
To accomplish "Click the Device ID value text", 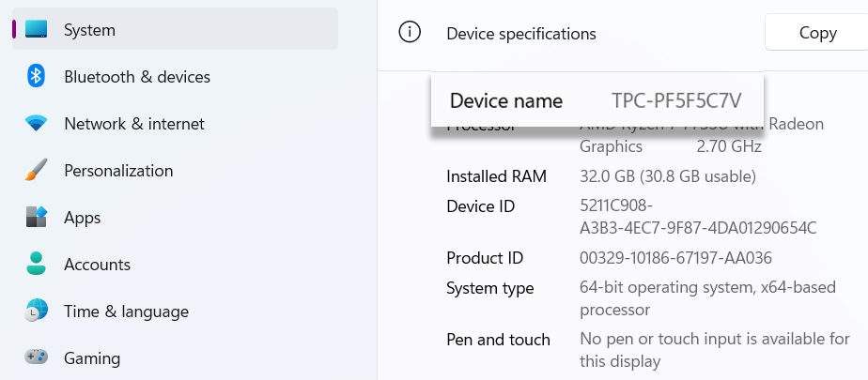I will [697, 217].
